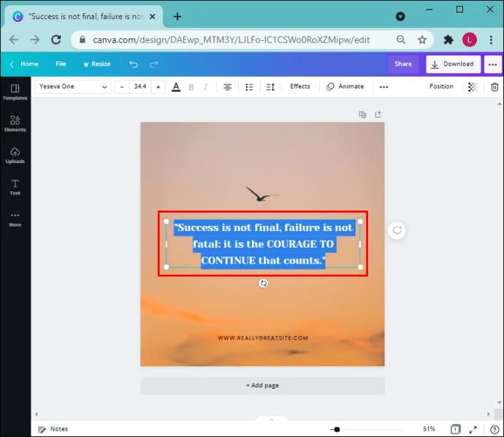Screen dimensions: 504x437
Task: Click the Animate button
Action: [x=345, y=86]
